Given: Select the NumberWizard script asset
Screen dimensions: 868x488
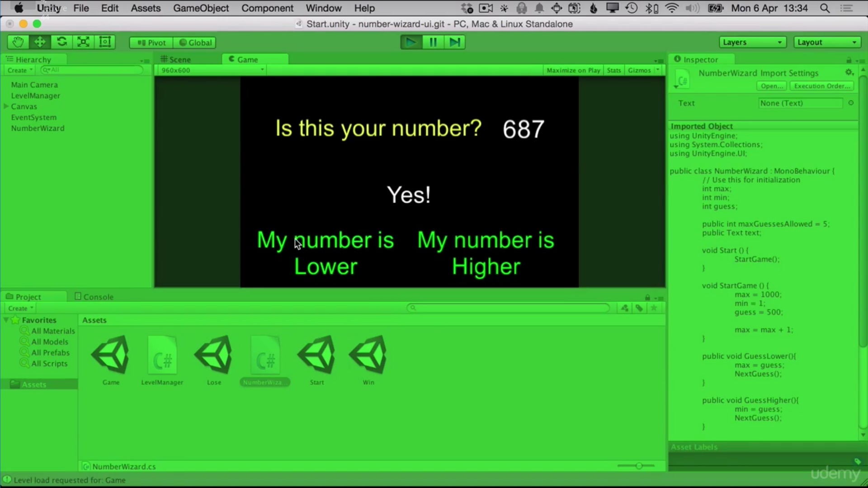Looking at the screenshot, I should (x=265, y=360).
